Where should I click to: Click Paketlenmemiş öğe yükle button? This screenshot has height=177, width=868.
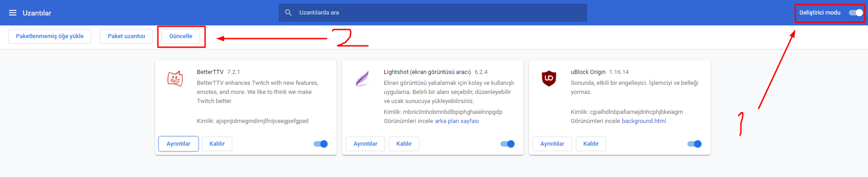pos(50,36)
